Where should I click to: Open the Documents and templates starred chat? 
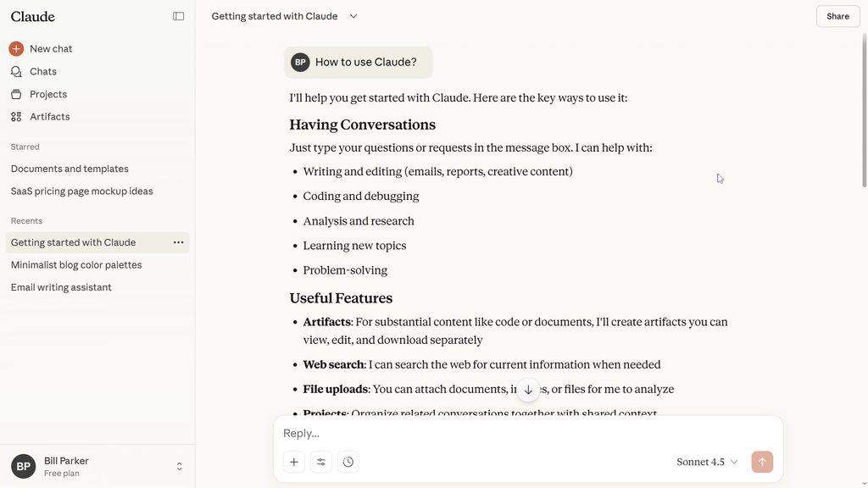(x=70, y=169)
